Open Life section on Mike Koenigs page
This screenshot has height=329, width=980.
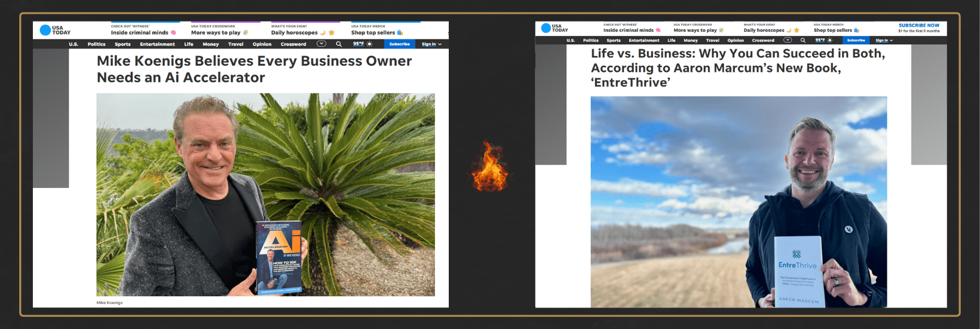coord(189,44)
